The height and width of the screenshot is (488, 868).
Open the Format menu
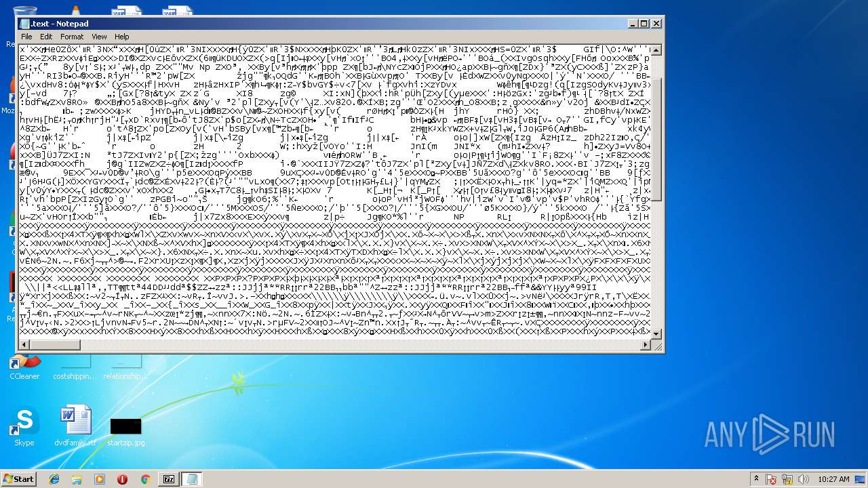(x=72, y=37)
